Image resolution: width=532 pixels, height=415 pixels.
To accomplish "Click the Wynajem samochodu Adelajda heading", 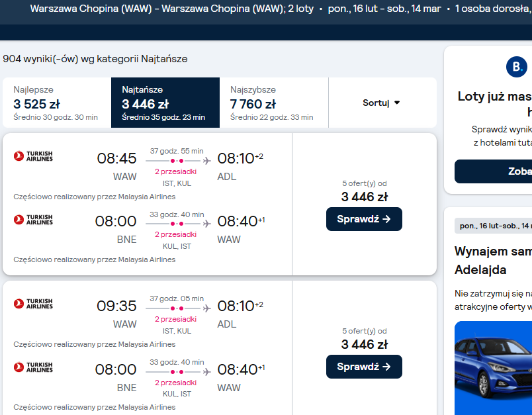I will coord(494,261).
